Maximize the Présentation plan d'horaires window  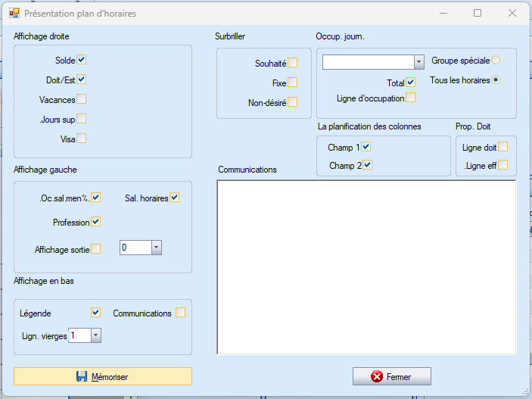click(478, 13)
